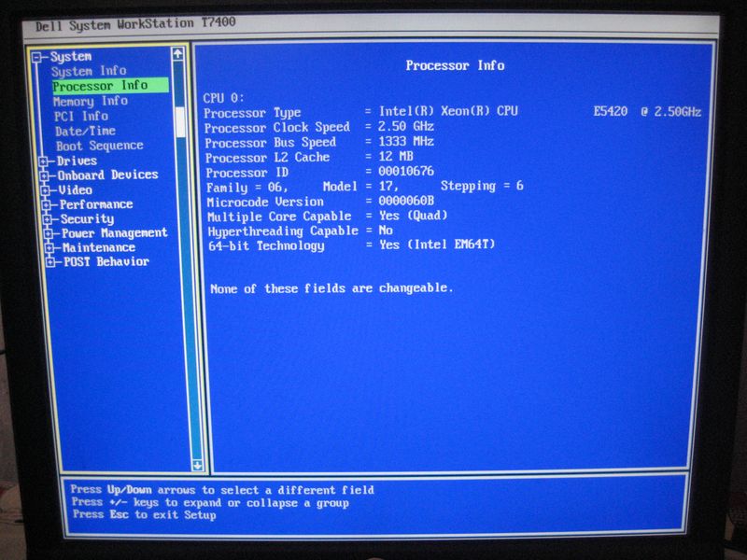Viewport: 747px width, 560px height.
Task: Select the highlighted Processor Info entry
Action: pos(110,86)
